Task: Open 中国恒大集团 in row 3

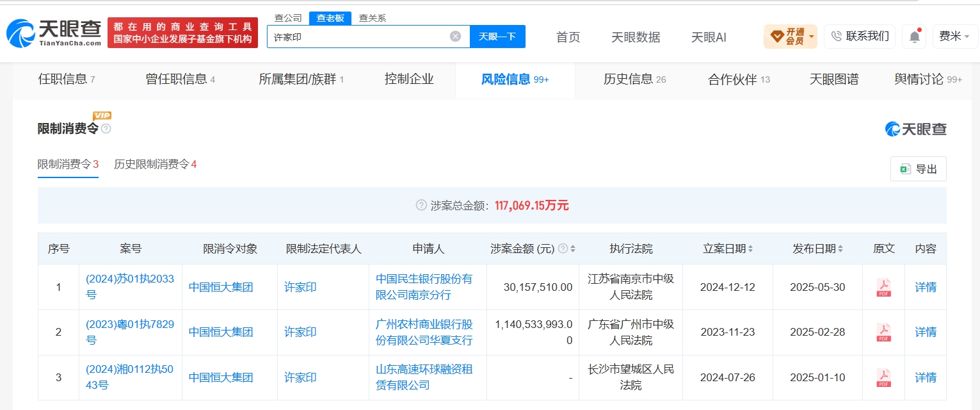Action: click(221, 377)
